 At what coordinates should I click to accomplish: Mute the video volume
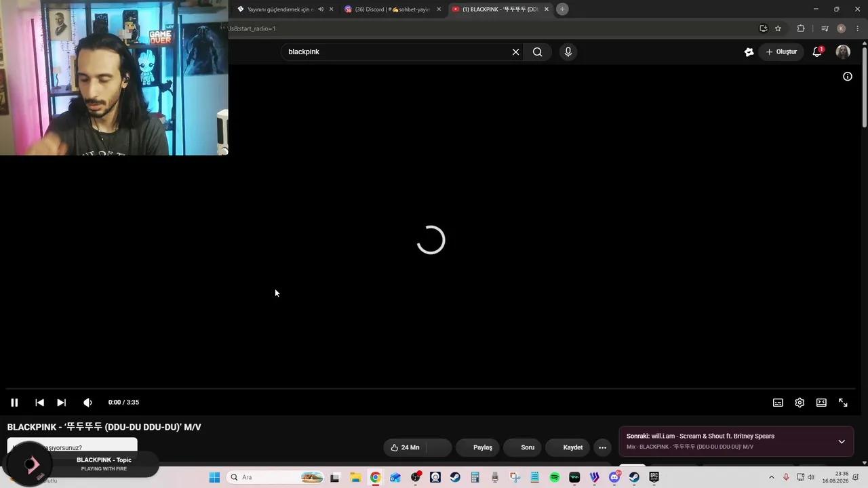(x=87, y=403)
